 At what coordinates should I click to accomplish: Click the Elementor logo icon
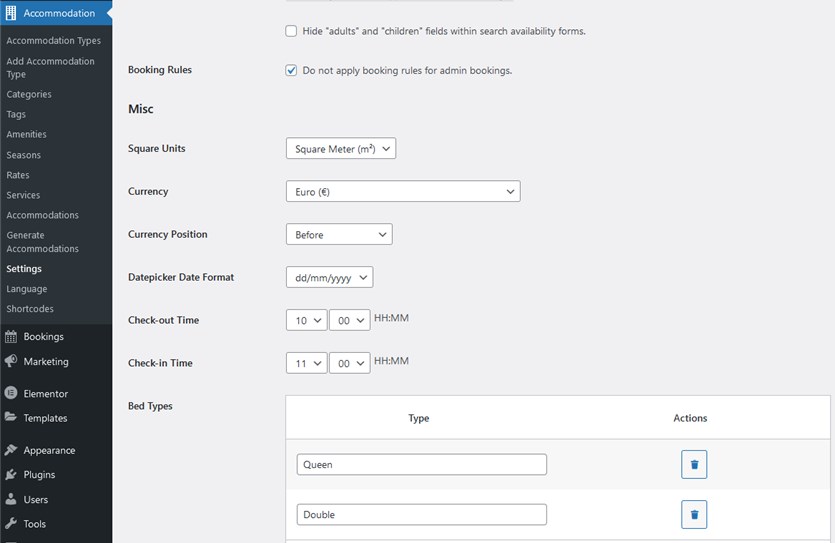coord(11,393)
